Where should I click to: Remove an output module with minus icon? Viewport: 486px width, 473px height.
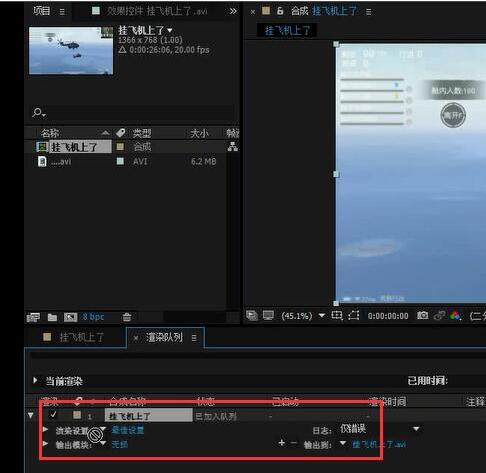(293, 443)
